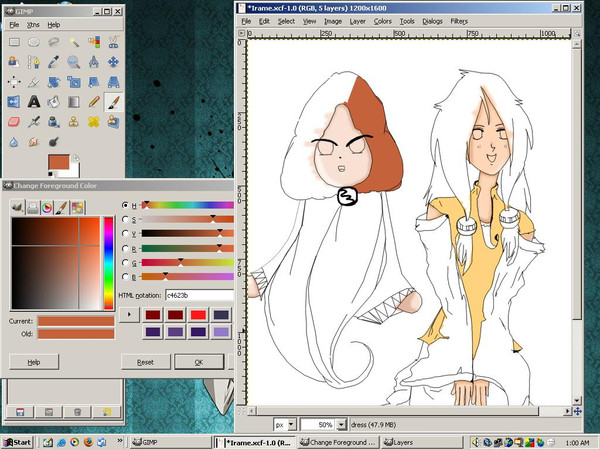600x450 pixels.
Task: Click the navigation cross icon in the canvas corner
Action: (x=577, y=411)
